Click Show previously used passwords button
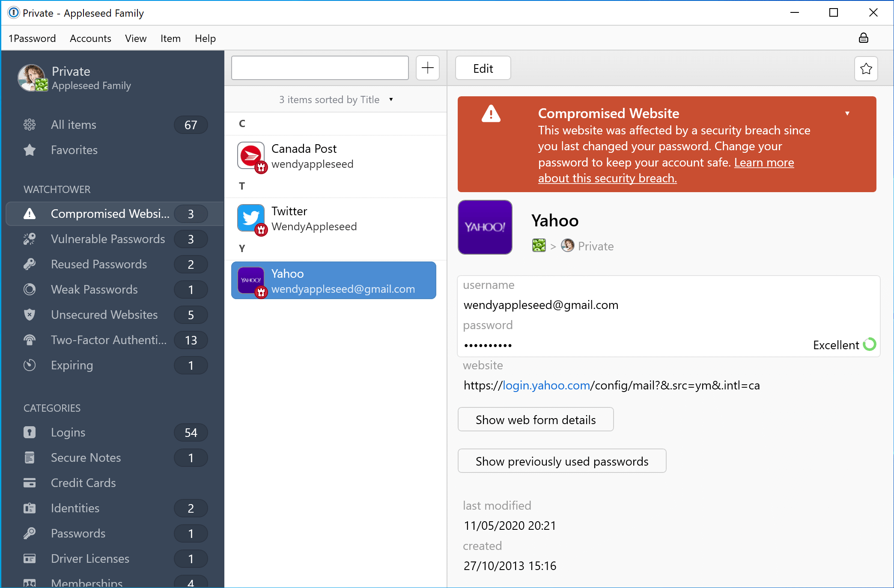 (562, 461)
